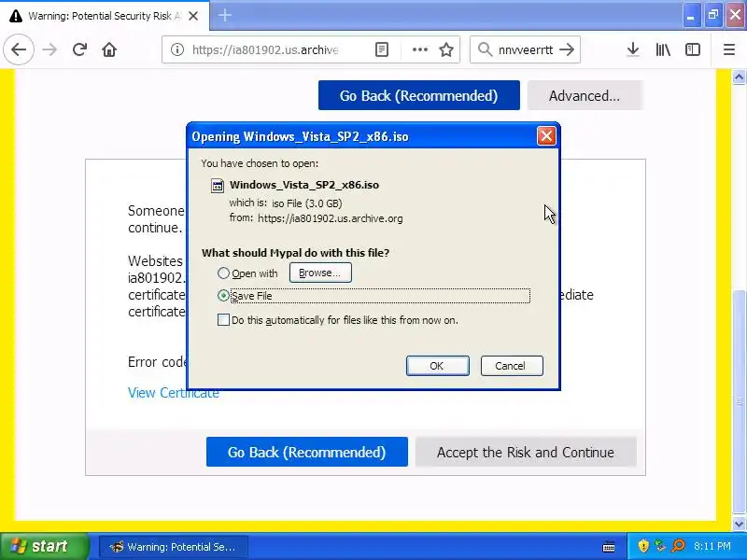Click the Browse... button
Screen dimensions: 747x560
[x=320, y=273]
